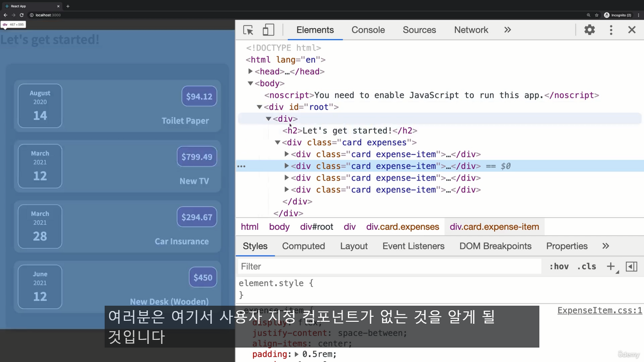The image size is (644, 362).
Task: Select html in the breadcrumb bar
Action: 250,227
